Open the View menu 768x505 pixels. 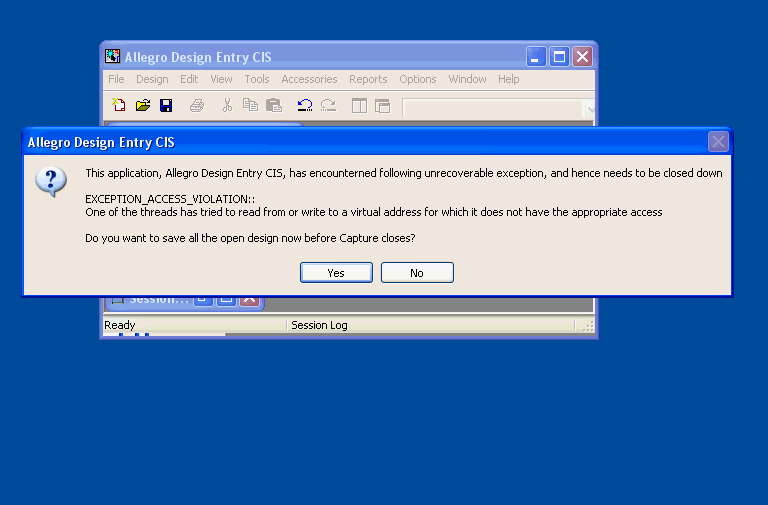tap(221, 79)
